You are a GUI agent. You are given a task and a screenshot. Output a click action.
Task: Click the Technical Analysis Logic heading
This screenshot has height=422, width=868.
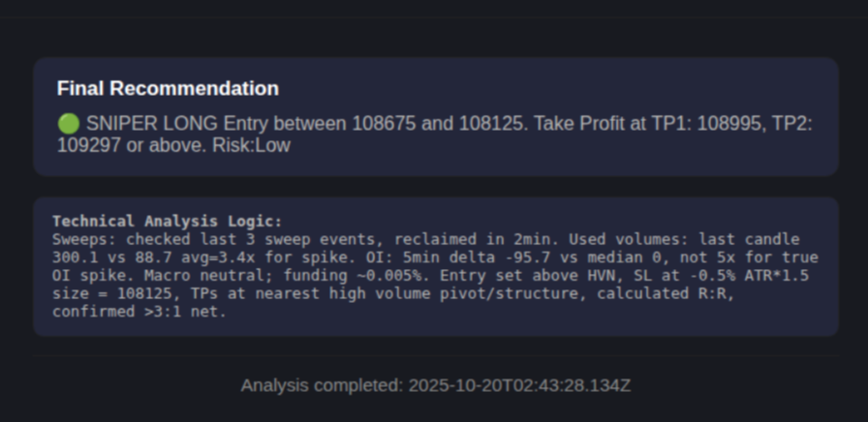168,222
